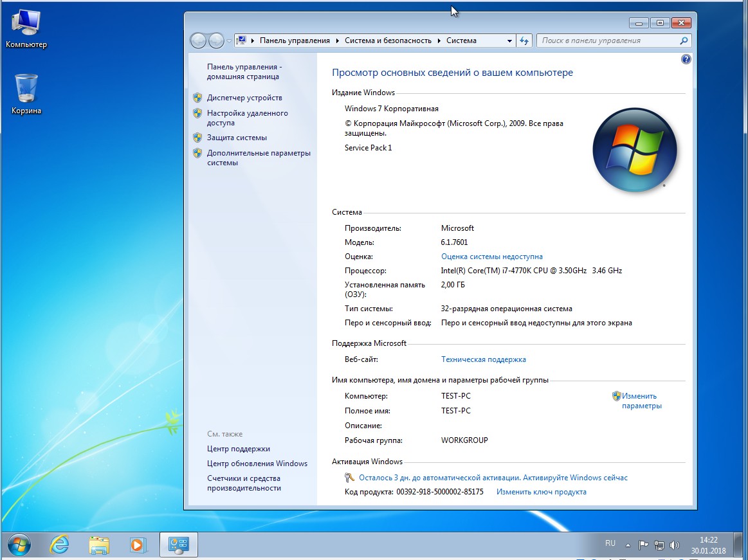Image resolution: width=748 pixels, height=560 pixels.
Task: Open Панель управления - домашняя страница link
Action: tap(244, 71)
